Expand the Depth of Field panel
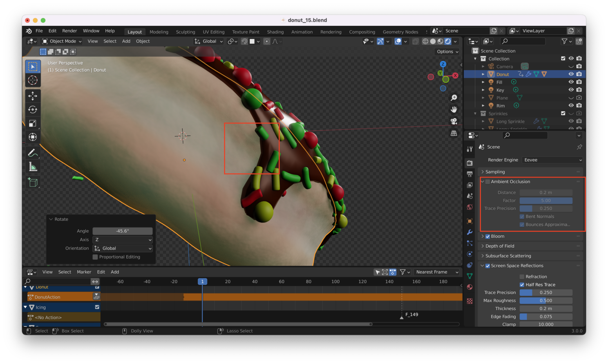 499,246
